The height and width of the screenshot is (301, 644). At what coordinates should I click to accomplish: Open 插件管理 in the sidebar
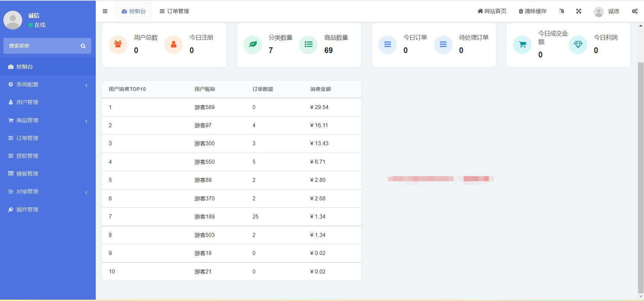[48, 209]
